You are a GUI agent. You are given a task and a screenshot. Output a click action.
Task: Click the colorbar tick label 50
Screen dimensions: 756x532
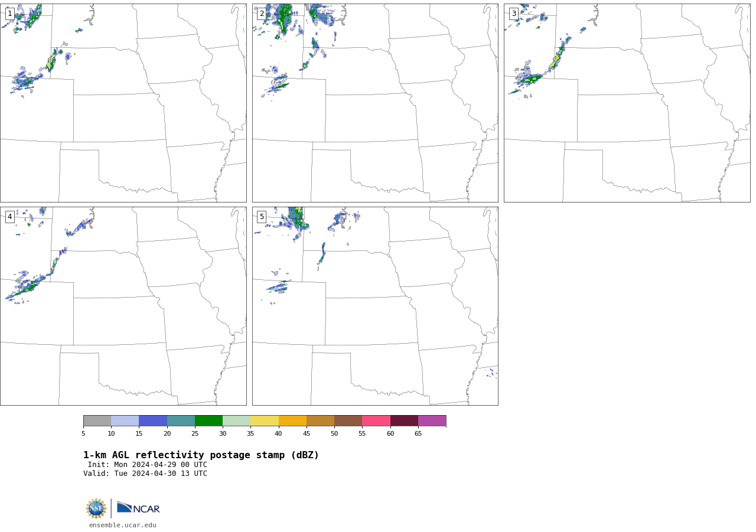click(x=334, y=433)
